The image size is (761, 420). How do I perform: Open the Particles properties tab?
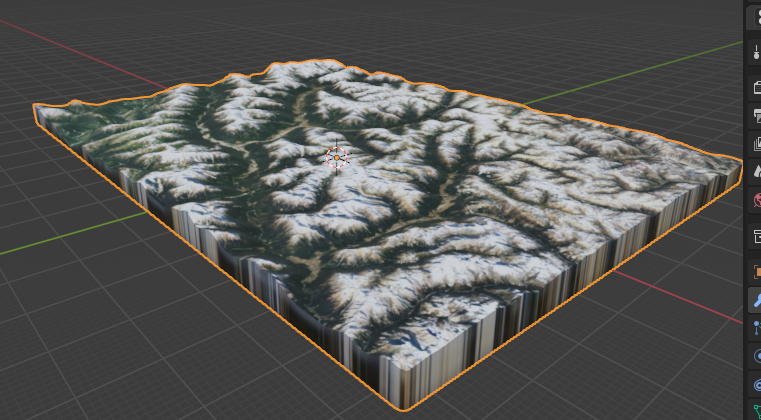pos(755,327)
